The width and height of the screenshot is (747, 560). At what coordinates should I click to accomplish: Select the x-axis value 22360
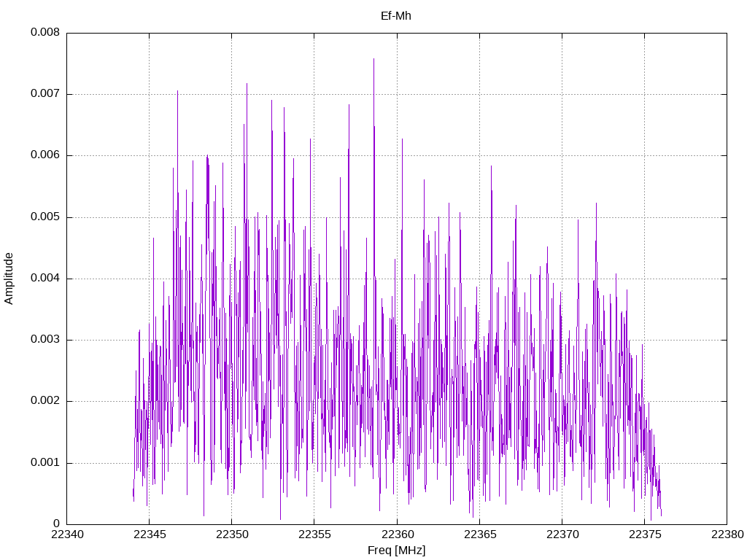click(398, 534)
